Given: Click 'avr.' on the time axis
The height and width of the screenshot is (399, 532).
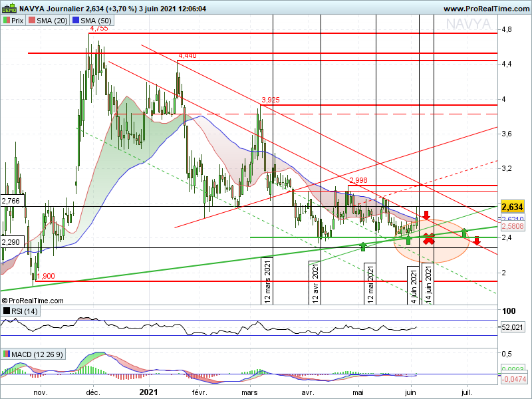Looking at the screenshot, I should tap(307, 392).
